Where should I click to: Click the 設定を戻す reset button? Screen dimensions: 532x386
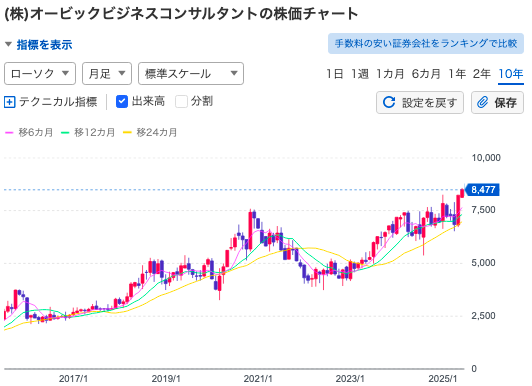tap(420, 102)
